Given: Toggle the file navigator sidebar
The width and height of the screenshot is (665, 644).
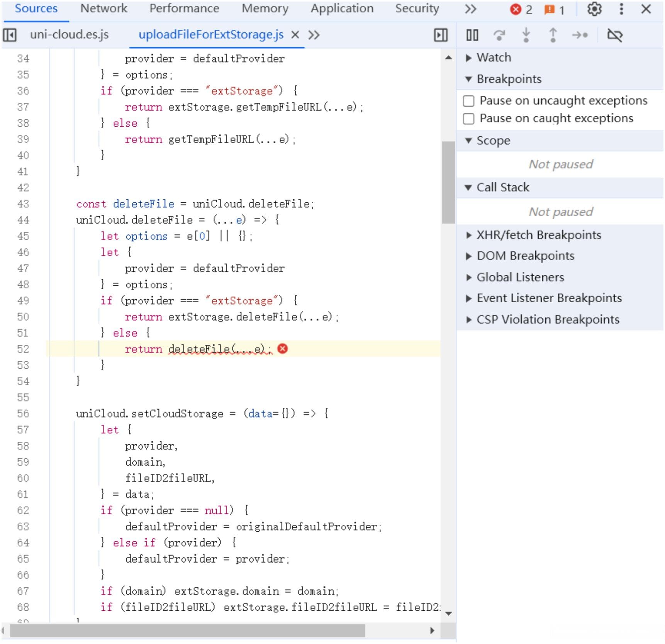Looking at the screenshot, I should point(10,35).
